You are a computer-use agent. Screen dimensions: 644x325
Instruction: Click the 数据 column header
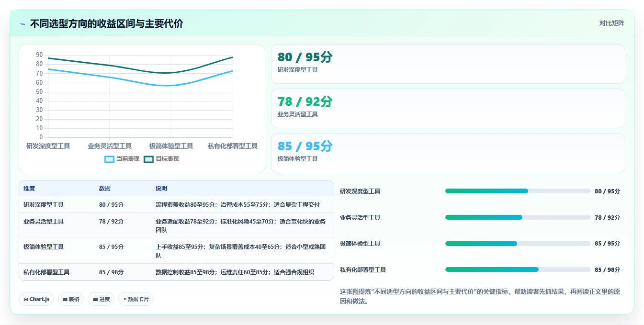click(105, 189)
